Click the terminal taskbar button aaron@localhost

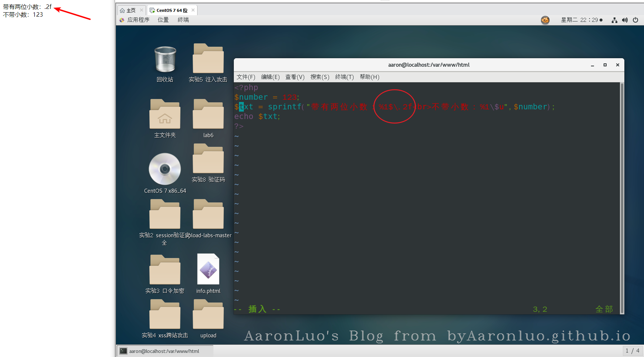(x=165, y=351)
